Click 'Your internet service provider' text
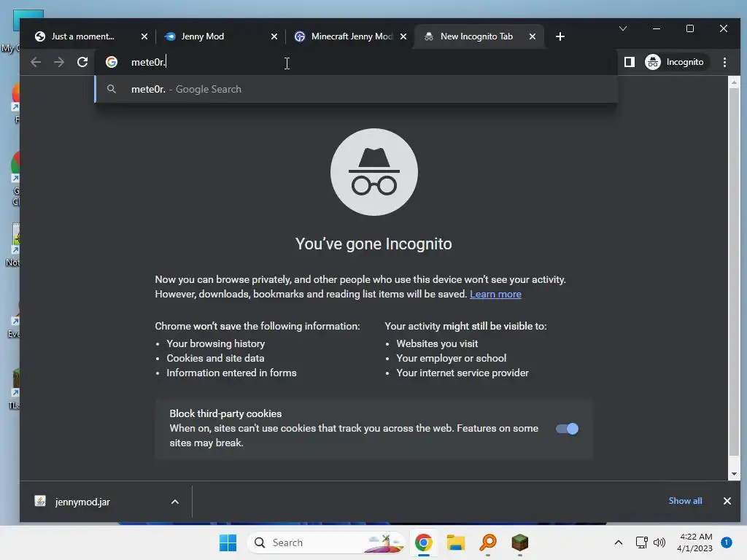747x560 pixels. point(462,373)
